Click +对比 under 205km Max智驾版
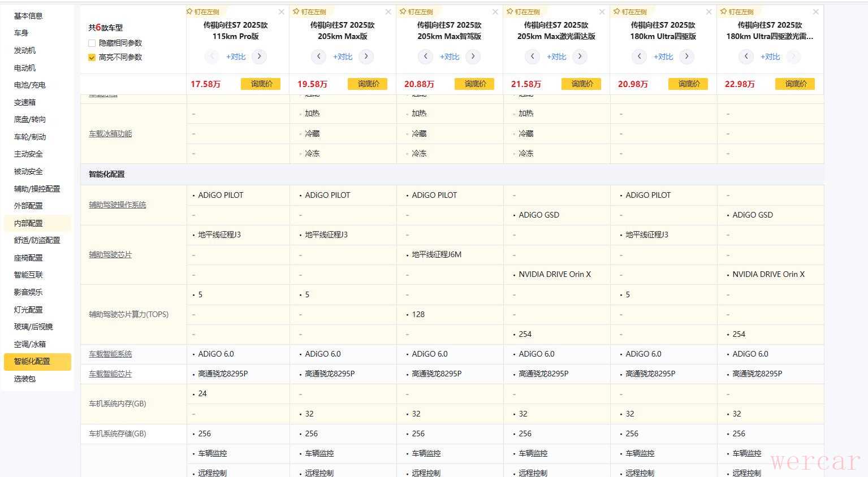Screen dimensions: 868x477 tap(450, 57)
